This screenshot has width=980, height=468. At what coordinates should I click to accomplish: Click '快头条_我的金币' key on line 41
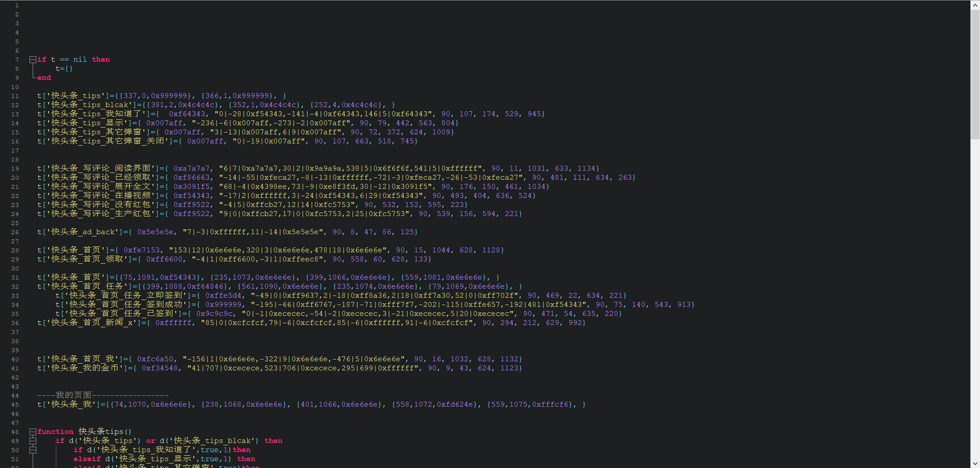[x=85, y=368]
